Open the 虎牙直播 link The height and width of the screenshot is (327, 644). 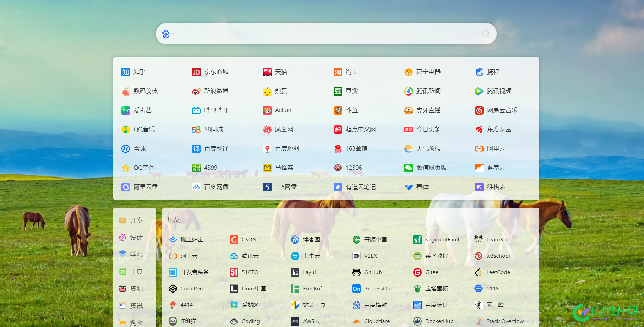pos(422,110)
